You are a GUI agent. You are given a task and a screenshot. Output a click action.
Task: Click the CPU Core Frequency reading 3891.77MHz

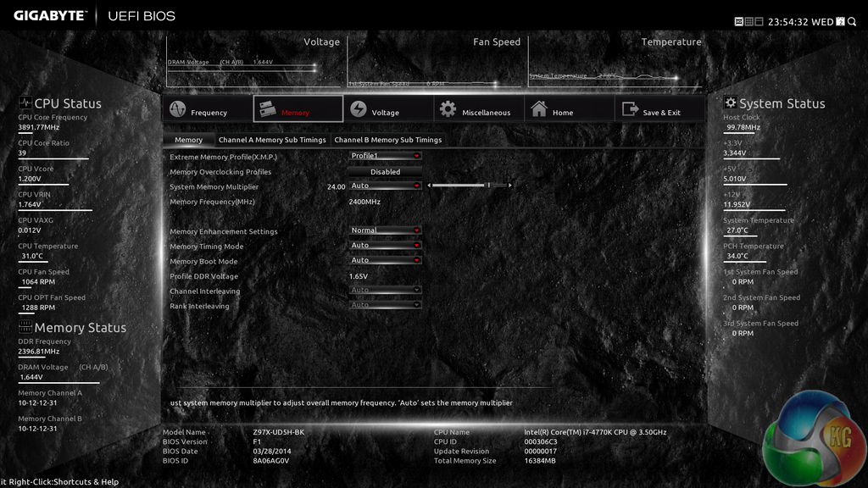tap(39, 127)
